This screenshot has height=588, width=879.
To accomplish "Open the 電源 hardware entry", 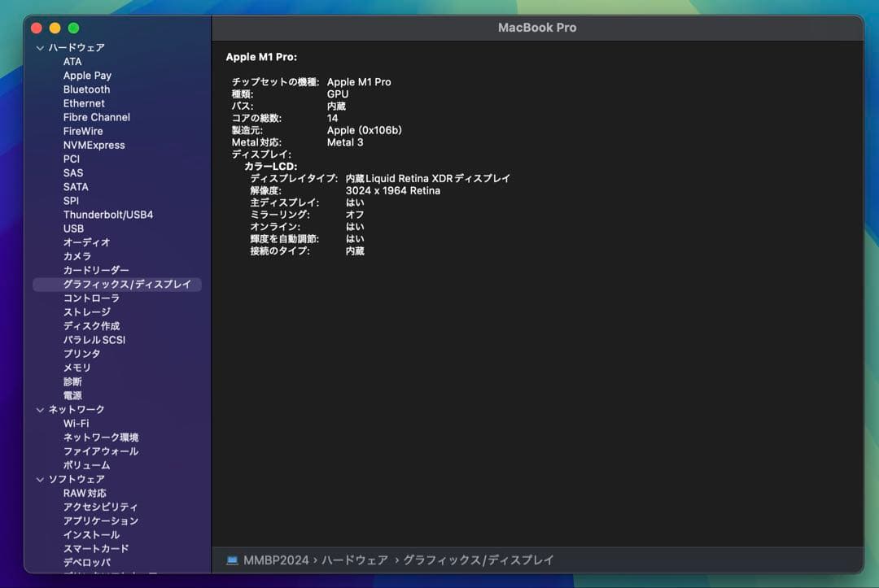I will pyautogui.click(x=72, y=395).
